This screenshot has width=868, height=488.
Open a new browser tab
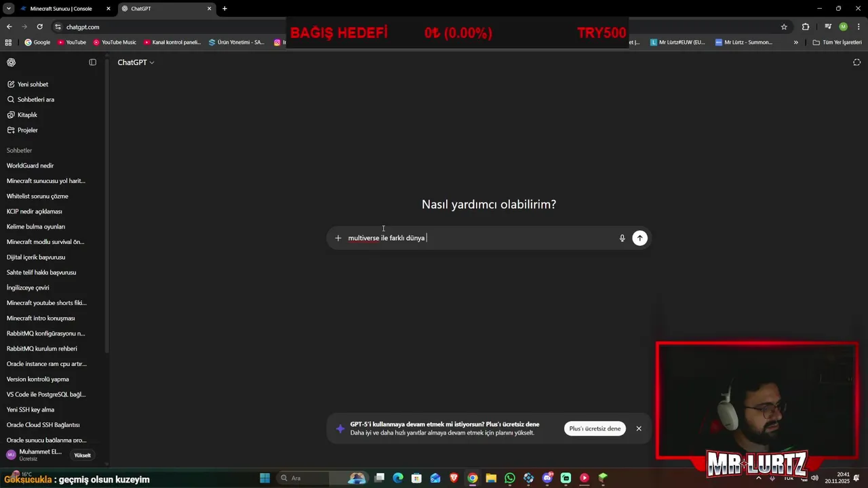(x=224, y=9)
